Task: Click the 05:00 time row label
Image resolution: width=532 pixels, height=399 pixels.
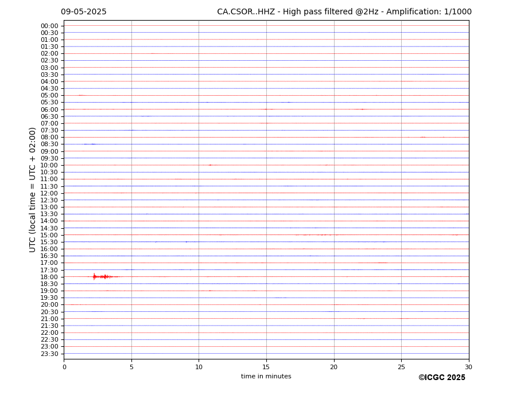Action: point(49,96)
